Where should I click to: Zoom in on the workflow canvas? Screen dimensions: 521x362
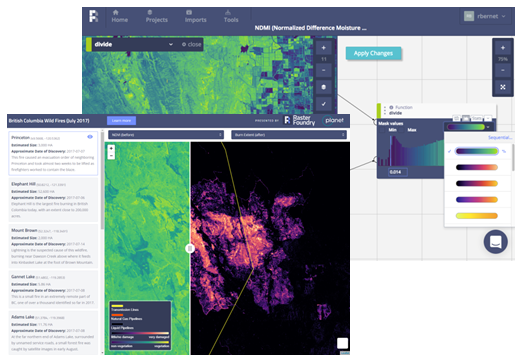pos(503,48)
